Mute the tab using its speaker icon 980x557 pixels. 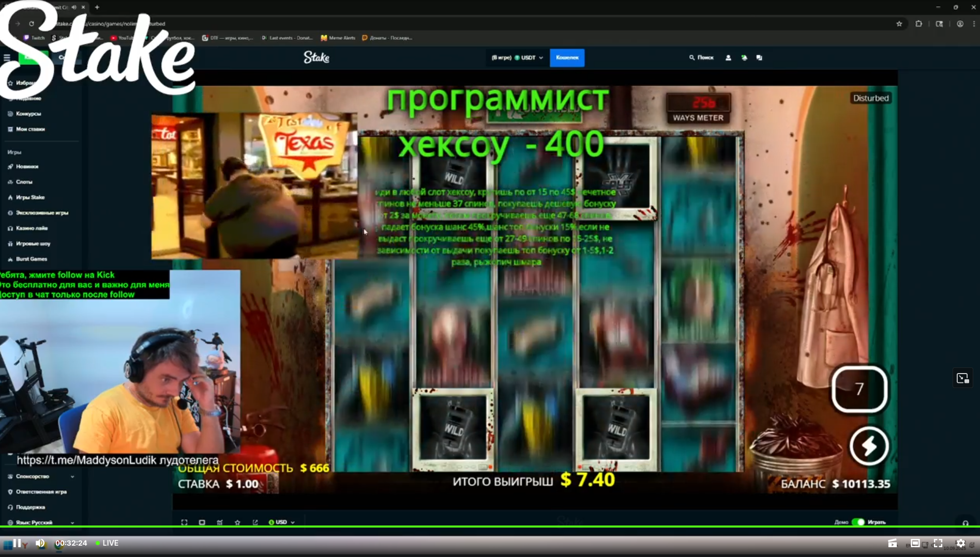coord(74,7)
